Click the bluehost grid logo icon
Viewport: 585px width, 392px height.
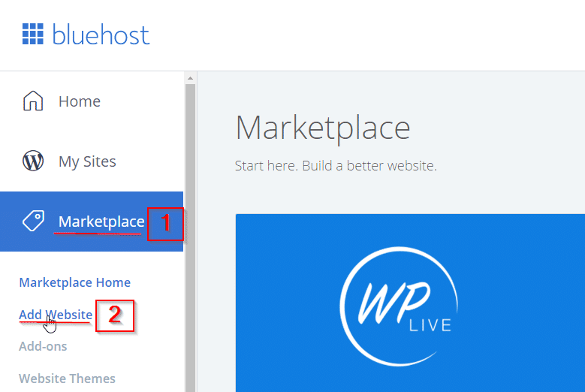33,34
